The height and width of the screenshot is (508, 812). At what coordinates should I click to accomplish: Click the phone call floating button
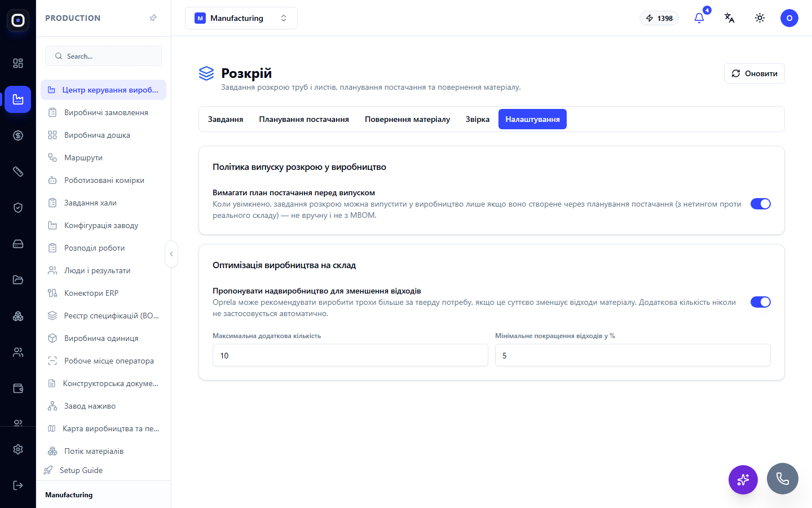pyautogui.click(x=783, y=479)
